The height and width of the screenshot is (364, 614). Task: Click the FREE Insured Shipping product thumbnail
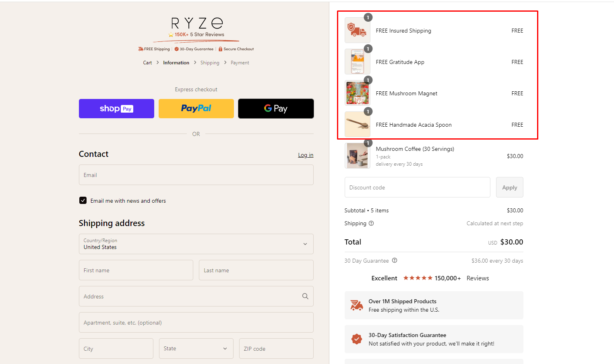357,31
